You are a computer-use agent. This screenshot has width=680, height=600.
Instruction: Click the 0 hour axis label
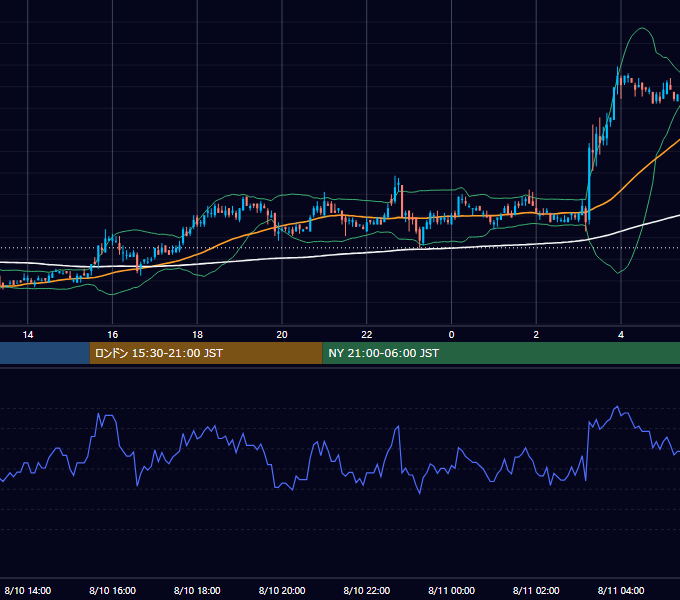click(x=451, y=335)
